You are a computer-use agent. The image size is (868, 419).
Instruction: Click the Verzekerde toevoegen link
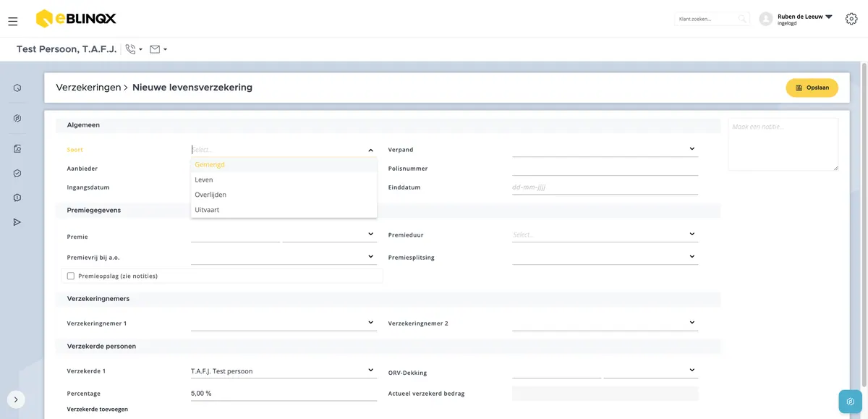click(97, 409)
